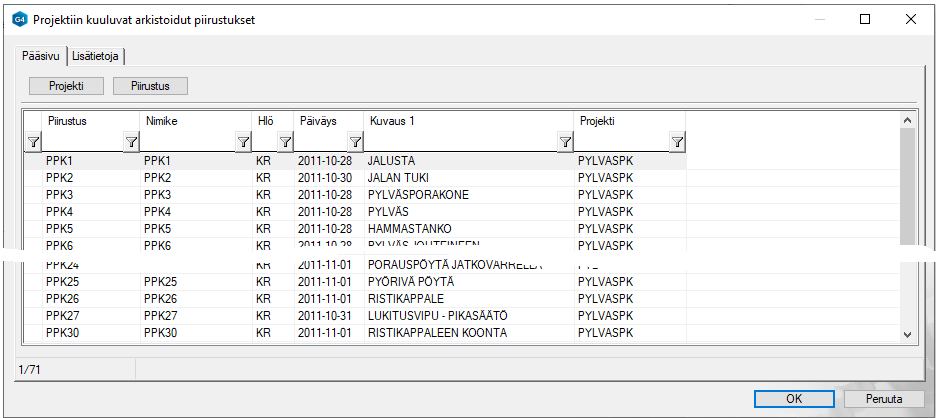Open the Nimike column filter
The image size is (938, 418).
243,142
